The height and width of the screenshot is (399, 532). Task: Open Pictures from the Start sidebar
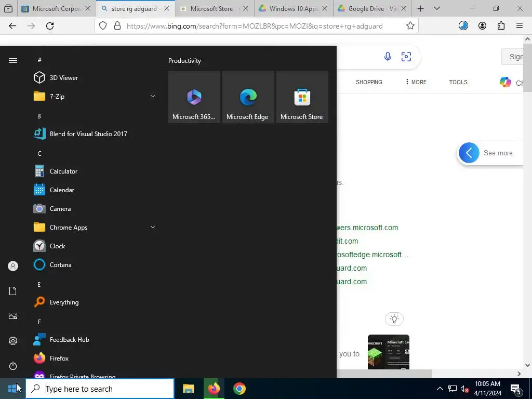pyautogui.click(x=13, y=316)
